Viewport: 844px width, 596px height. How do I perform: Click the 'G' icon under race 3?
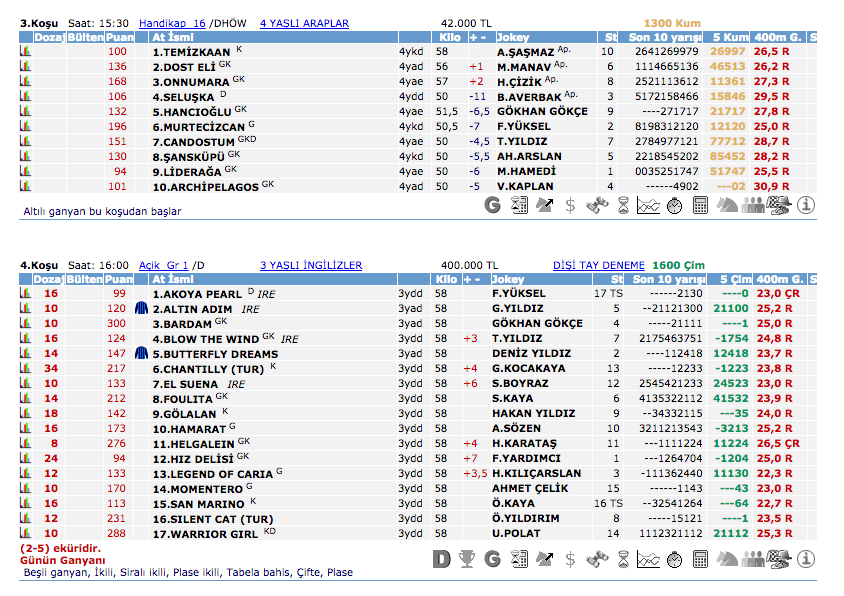pos(492,205)
